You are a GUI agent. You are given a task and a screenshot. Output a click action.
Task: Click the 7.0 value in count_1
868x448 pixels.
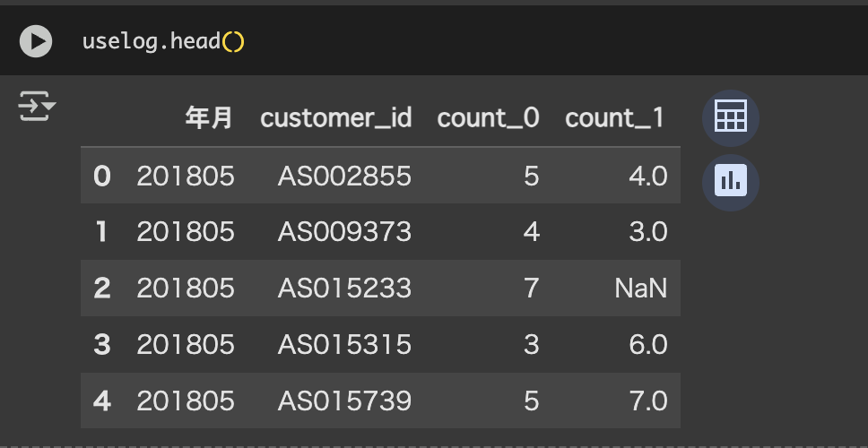click(648, 401)
